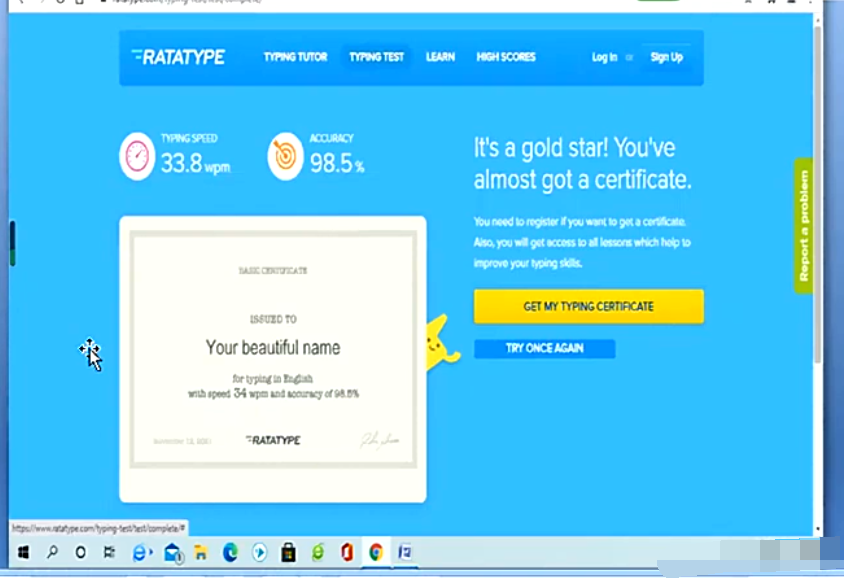844x578 pixels.
Task: Click Get My Typing Certificate button
Action: point(588,307)
